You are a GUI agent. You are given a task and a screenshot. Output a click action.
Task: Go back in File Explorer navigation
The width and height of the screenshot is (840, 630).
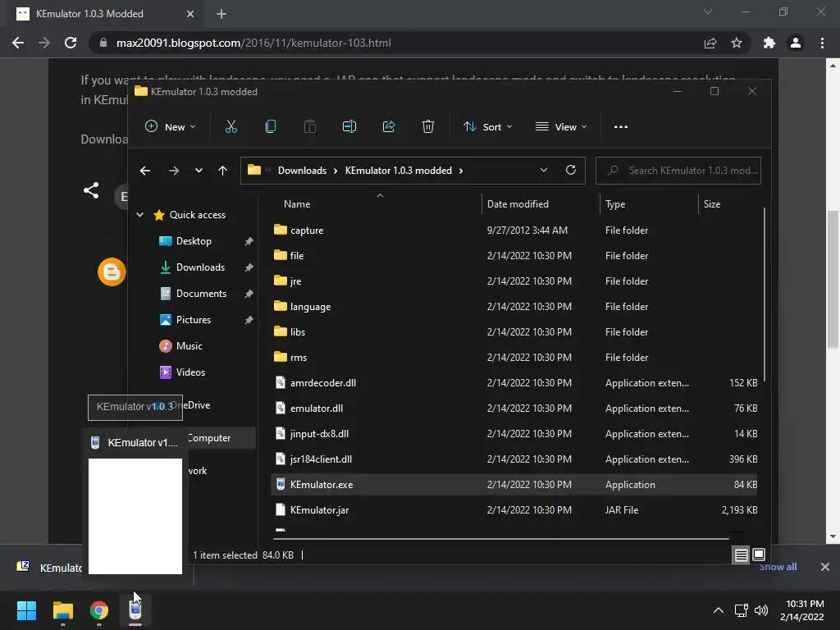(145, 171)
